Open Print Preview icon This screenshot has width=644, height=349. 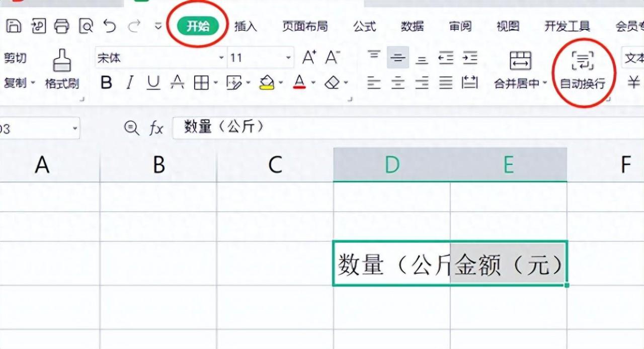point(86,26)
